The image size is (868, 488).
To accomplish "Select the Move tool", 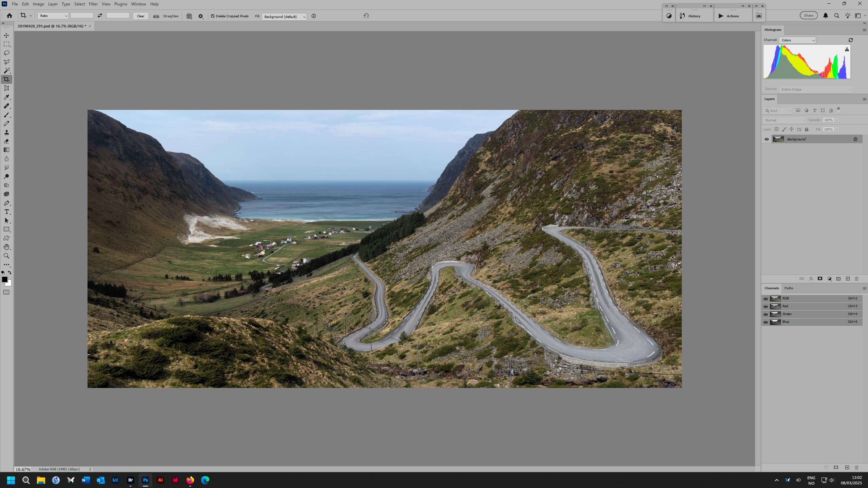I will 6,35.
